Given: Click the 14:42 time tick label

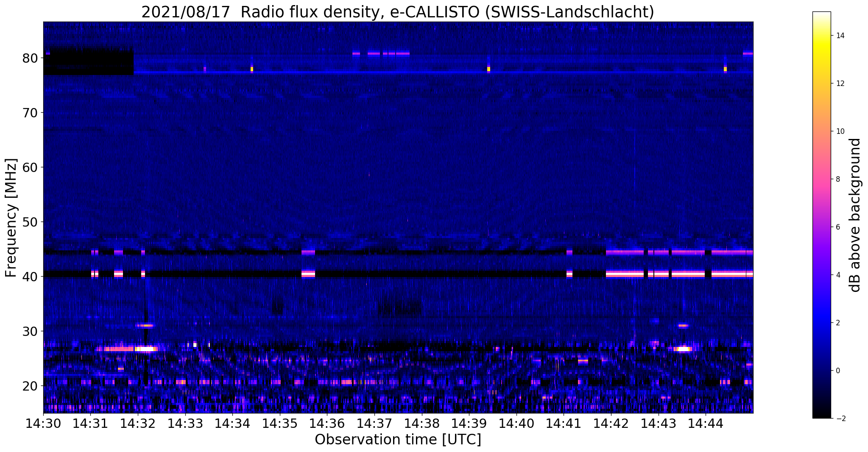Looking at the screenshot, I should 611,423.
